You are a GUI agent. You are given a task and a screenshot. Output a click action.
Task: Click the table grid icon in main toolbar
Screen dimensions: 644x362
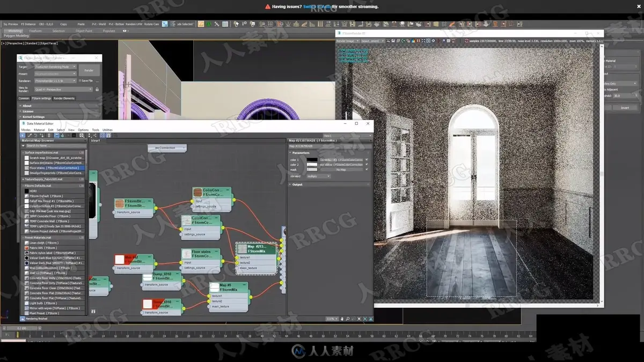pyautogui.click(x=225, y=24)
